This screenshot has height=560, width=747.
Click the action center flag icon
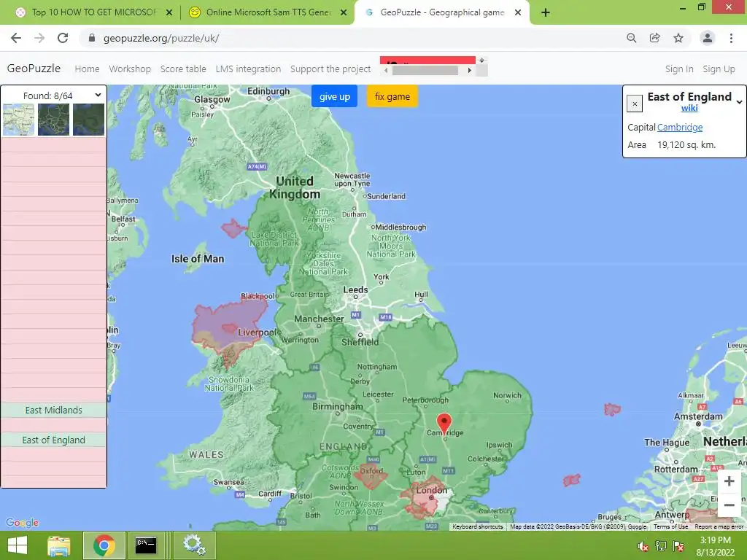(678, 546)
